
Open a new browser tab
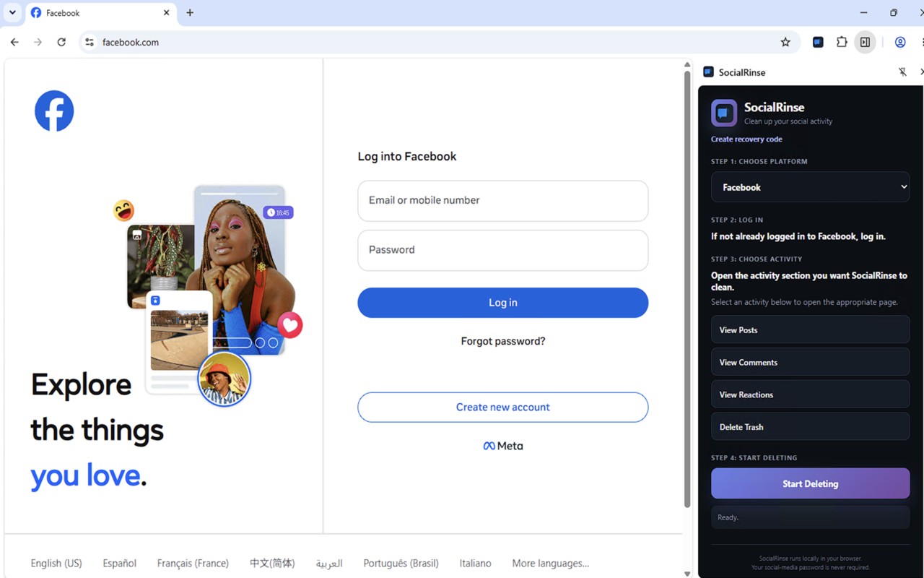[190, 12]
